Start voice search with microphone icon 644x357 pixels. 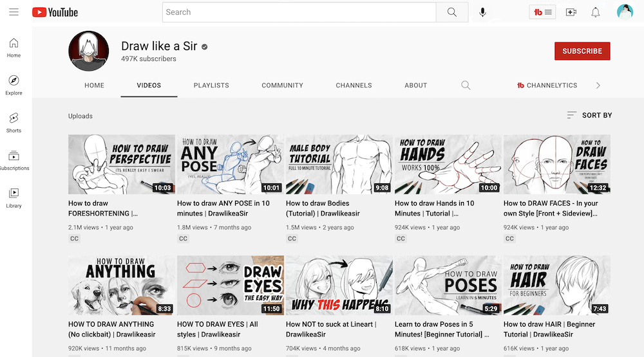[482, 12]
